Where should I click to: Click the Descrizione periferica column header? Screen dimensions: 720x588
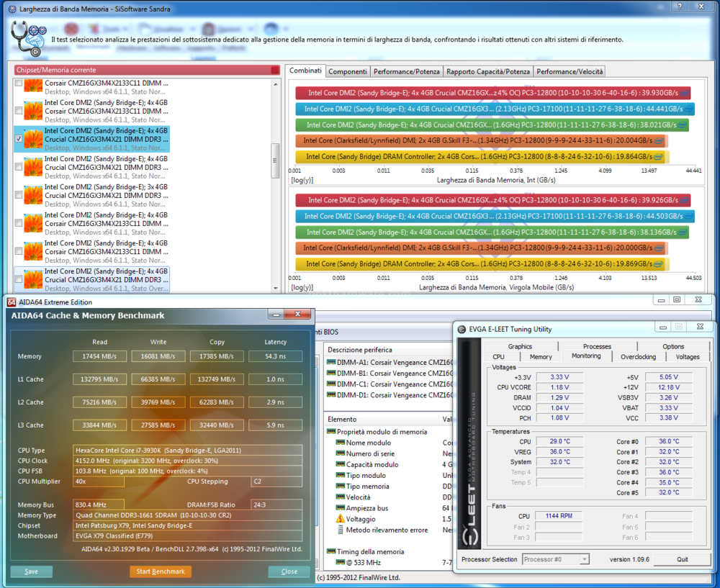[389, 350]
